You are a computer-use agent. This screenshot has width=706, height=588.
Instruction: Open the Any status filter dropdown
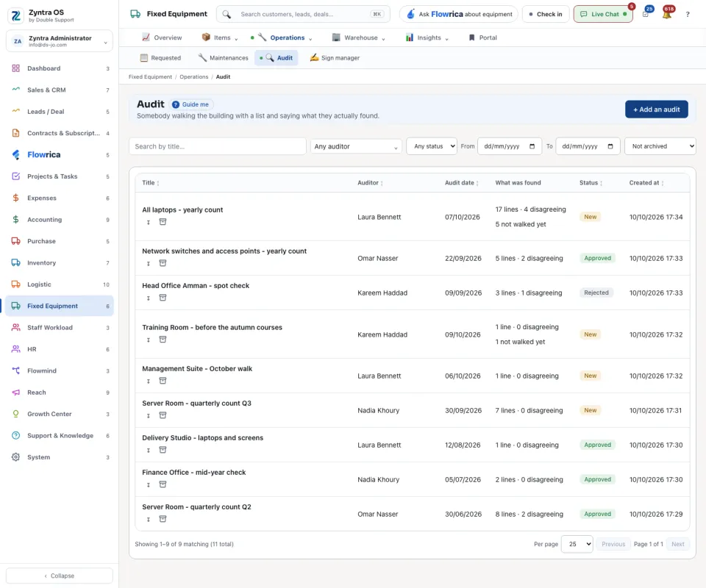click(x=432, y=146)
